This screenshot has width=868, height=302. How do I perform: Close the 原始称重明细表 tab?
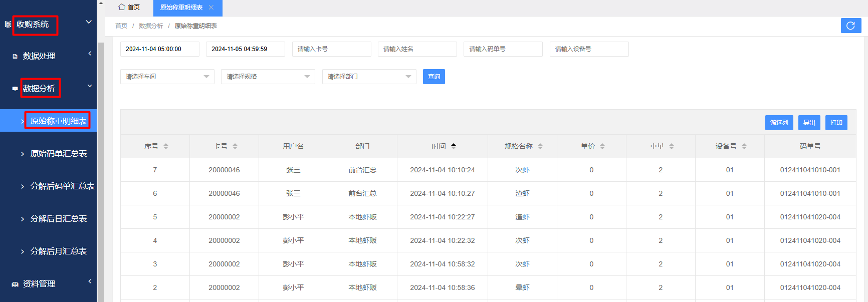click(x=211, y=8)
